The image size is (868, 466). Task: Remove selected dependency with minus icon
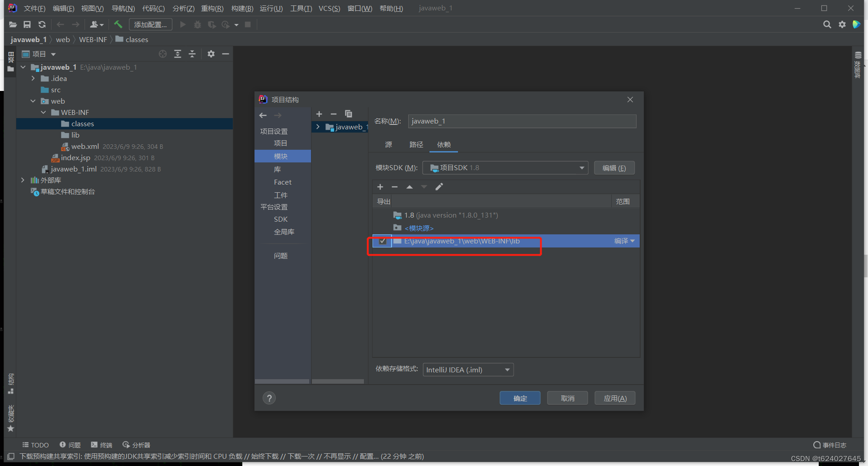click(x=395, y=187)
